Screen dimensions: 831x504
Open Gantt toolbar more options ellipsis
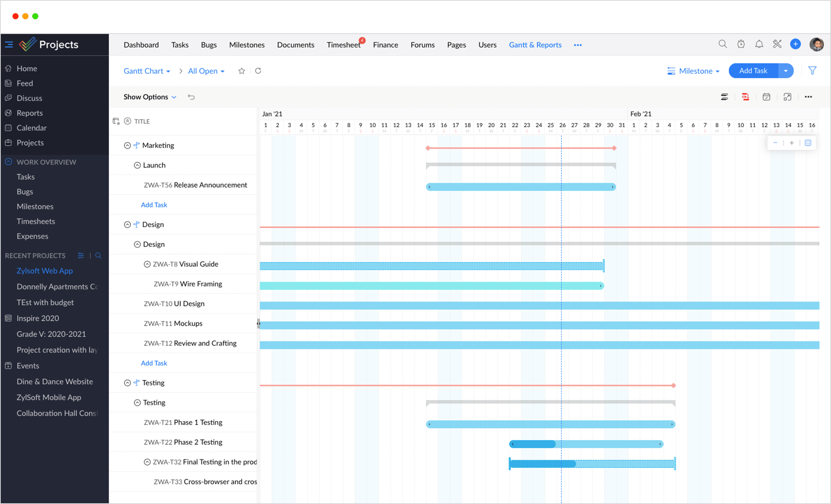coord(808,97)
